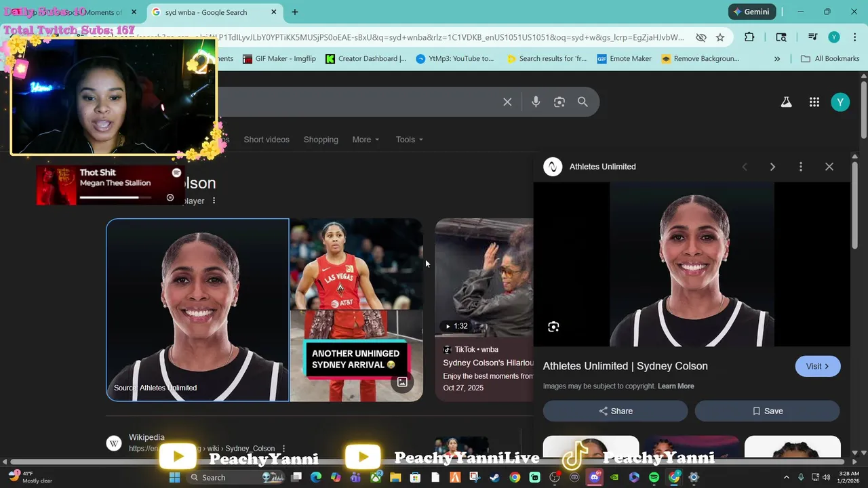Go to next image in preview panel
Screen dimensions: 868x488
coord(772,167)
